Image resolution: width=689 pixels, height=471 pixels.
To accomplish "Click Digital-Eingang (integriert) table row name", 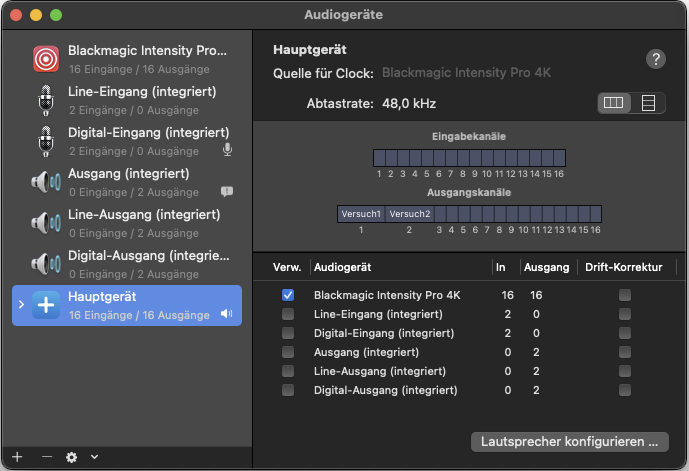I will coord(384,333).
